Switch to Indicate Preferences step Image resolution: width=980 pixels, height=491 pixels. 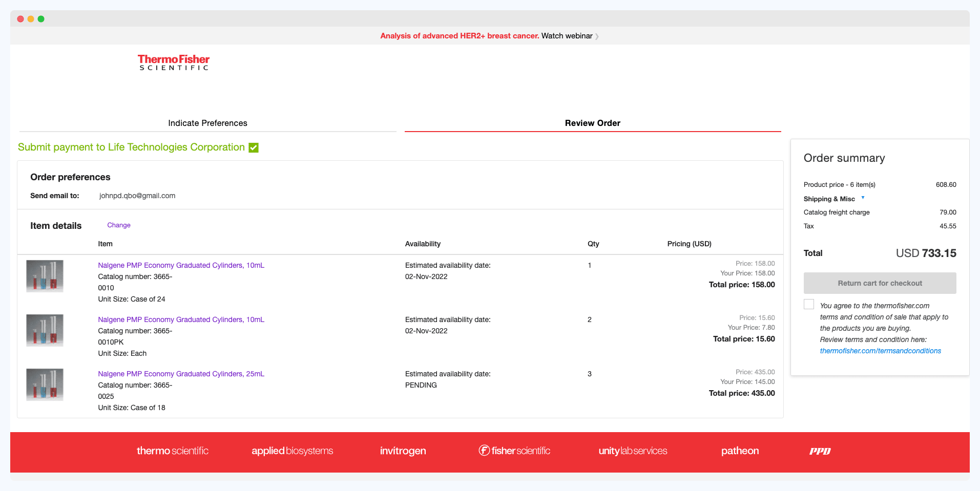207,123
